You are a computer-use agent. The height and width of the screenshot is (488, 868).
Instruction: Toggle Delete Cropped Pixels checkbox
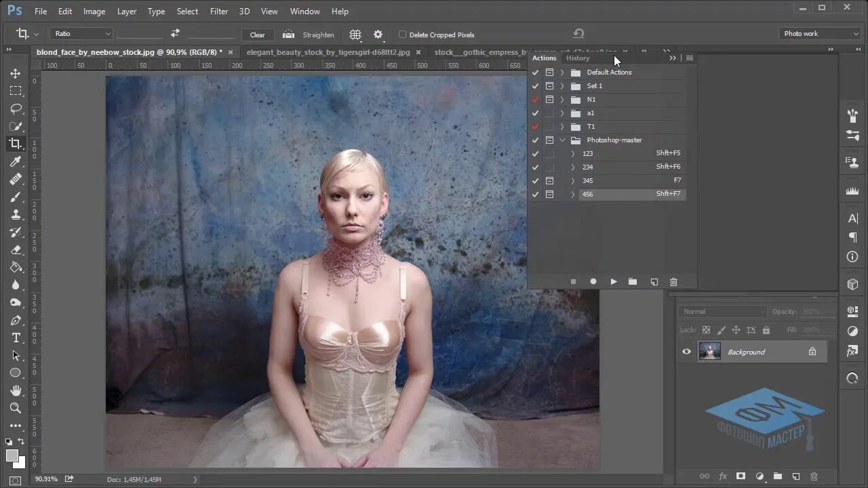[x=402, y=35]
